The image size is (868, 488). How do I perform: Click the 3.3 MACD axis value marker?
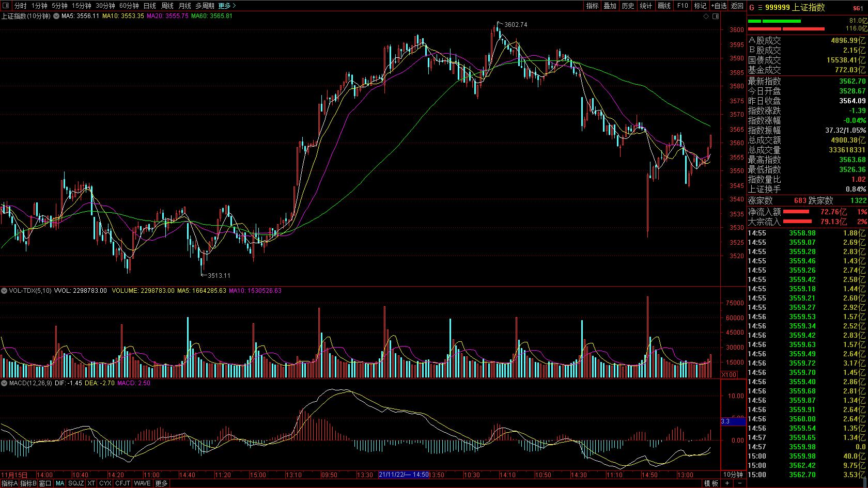coord(733,421)
